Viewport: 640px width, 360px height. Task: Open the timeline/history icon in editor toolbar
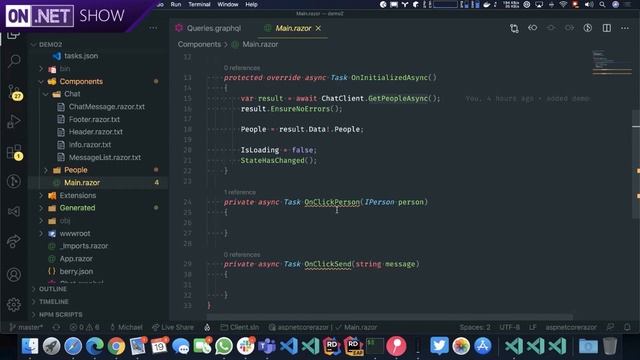[x=588, y=28]
